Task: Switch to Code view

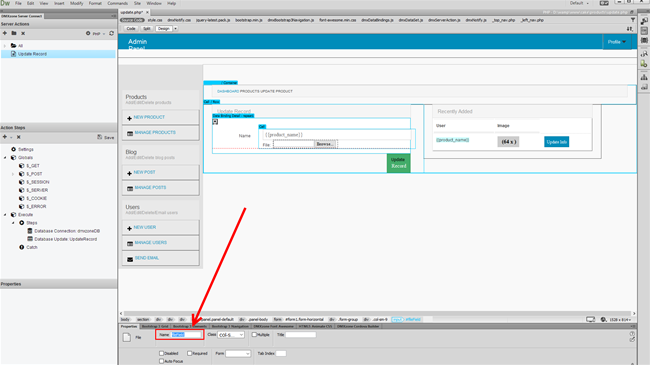Action: pyautogui.click(x=131, y=29)
